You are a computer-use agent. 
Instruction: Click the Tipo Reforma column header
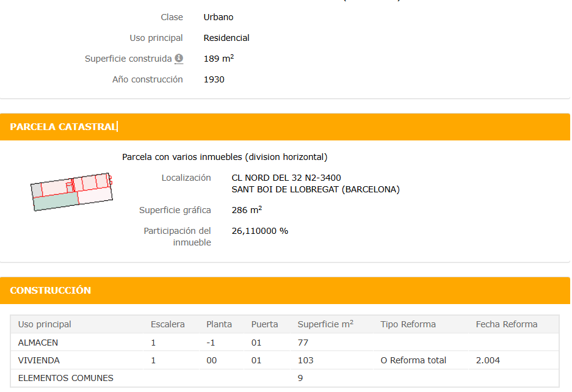tap(408, 324)
